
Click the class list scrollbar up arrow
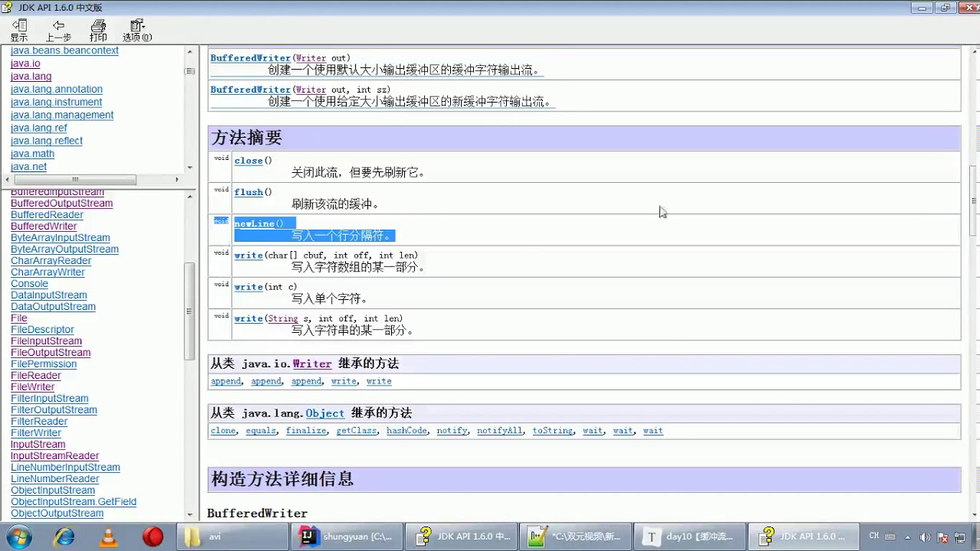190,197
